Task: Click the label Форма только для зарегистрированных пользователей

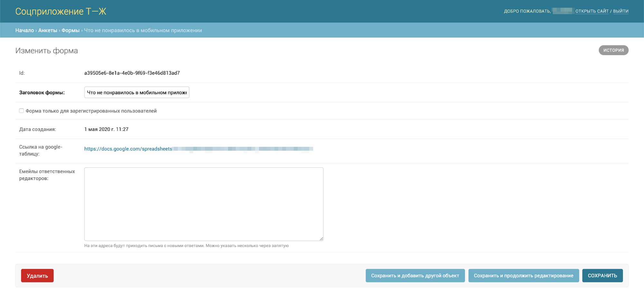Action: [91, 111]
